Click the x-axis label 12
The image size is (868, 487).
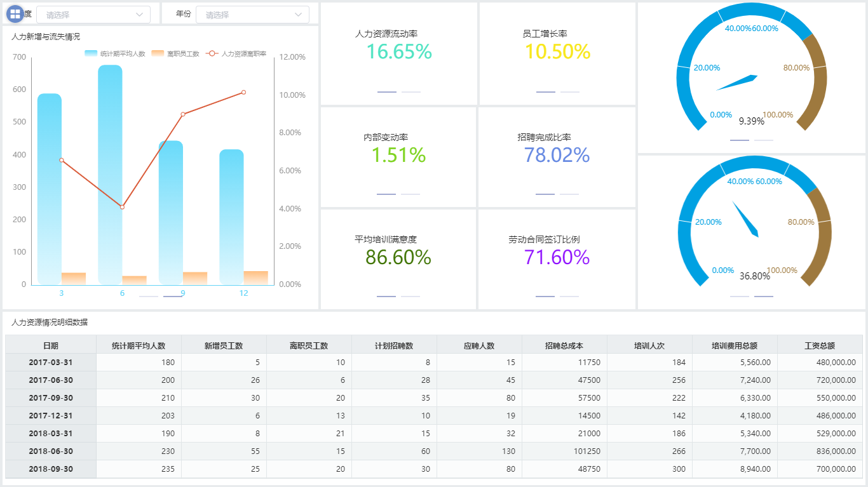pos(243,293)
